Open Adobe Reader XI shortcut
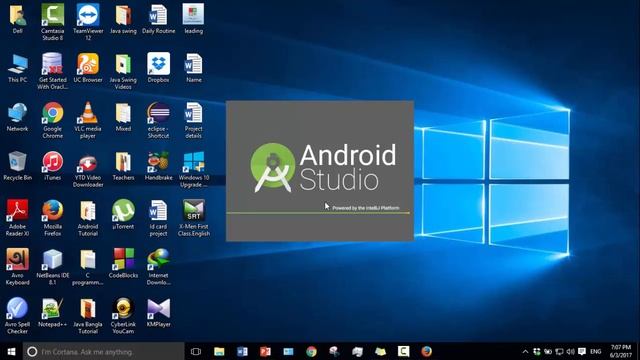640x360 pixels. click(18, 211)
